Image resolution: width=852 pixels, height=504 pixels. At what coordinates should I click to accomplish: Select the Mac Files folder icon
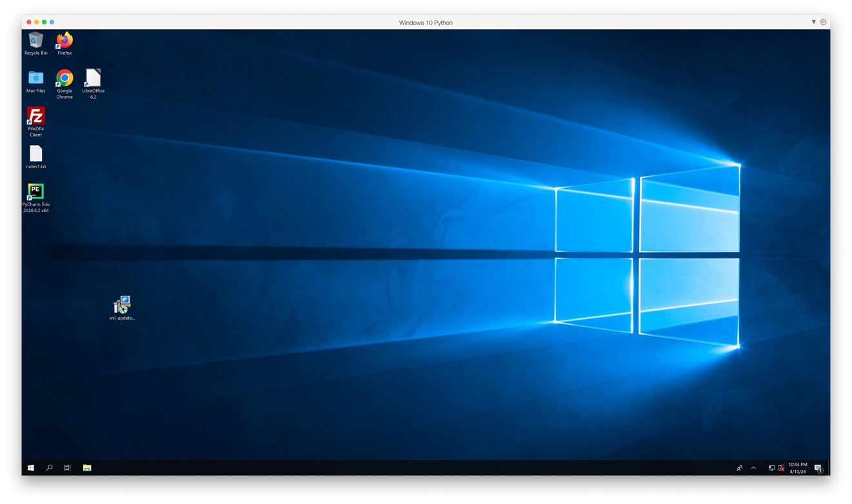tap(36, 81)
